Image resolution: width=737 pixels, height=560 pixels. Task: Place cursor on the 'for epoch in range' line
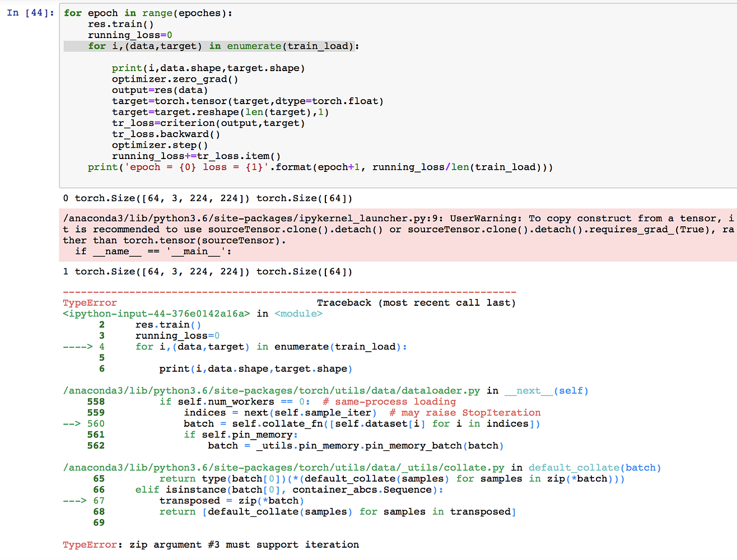(x=148, y=13)
